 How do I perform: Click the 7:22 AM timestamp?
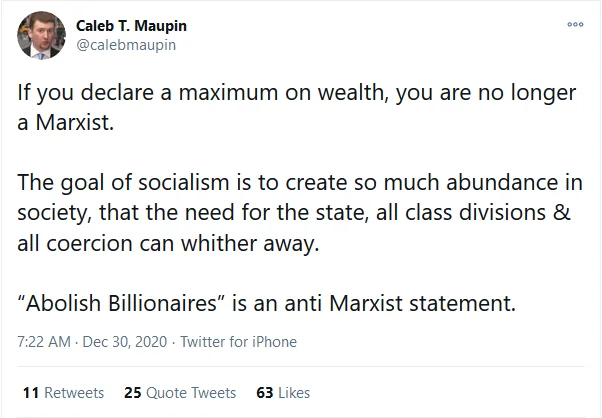tap(44, 342)
